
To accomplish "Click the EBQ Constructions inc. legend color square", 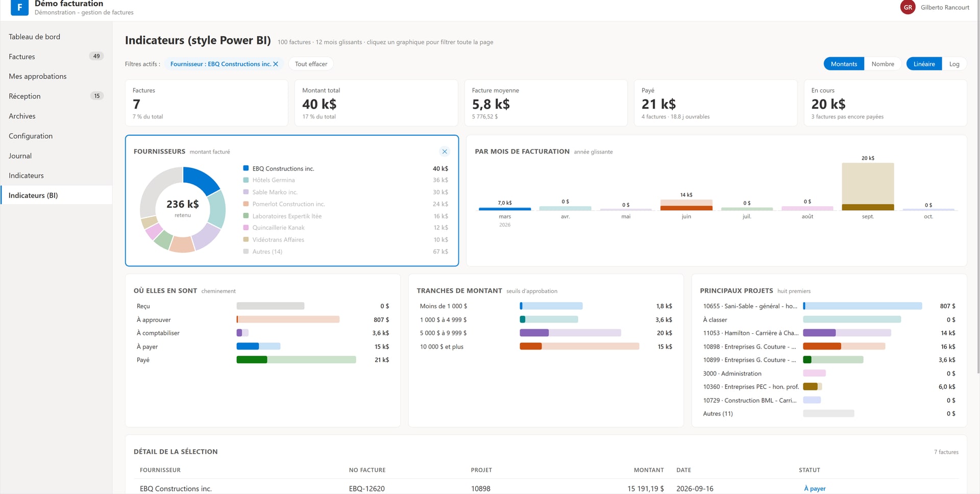I will (x=246, y=168).
